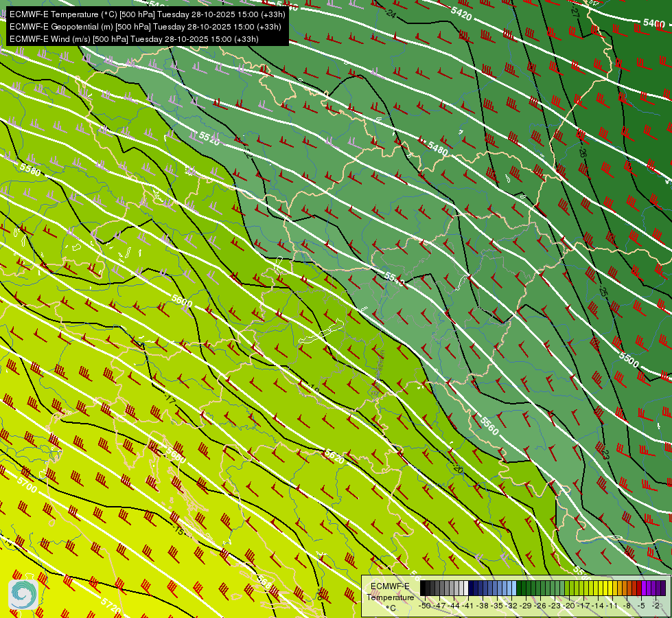The height and width of the screenshot is (618, 672).
Task: Click the -2 value under the legend bar
Action: [x=656, y=606]
